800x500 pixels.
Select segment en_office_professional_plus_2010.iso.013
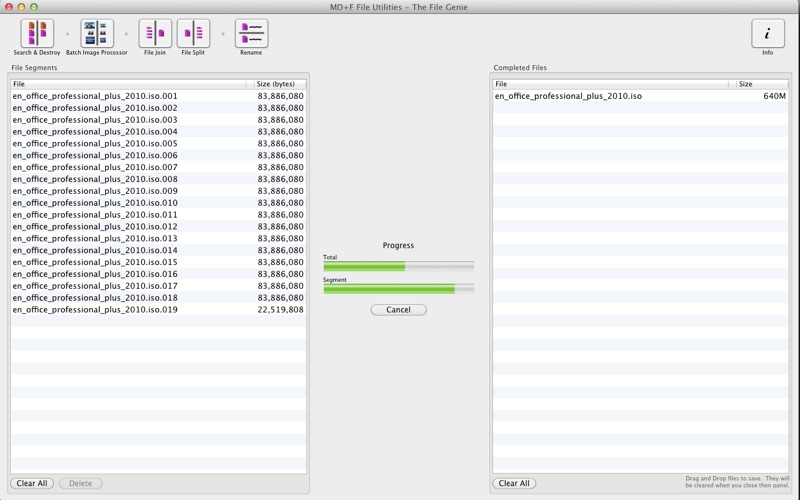(158, 238)
